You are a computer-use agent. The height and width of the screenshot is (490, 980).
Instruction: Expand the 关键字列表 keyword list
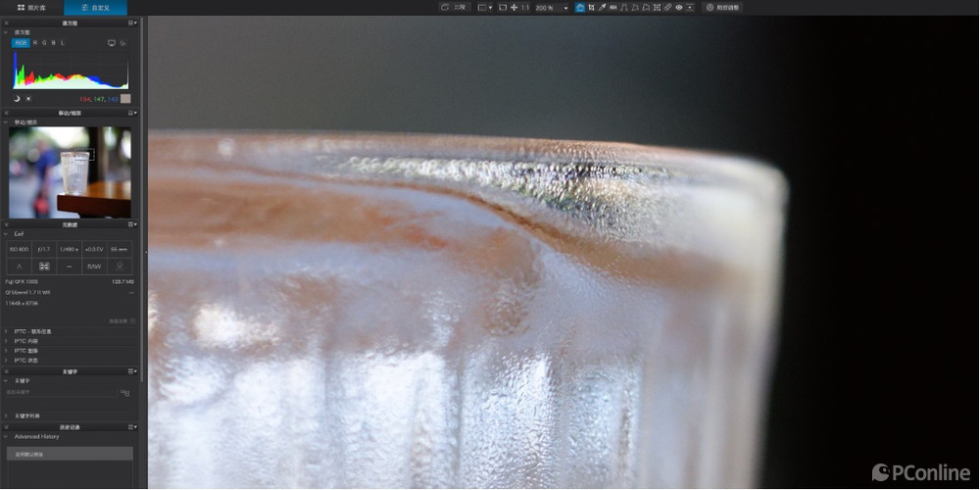coord(6,416)
